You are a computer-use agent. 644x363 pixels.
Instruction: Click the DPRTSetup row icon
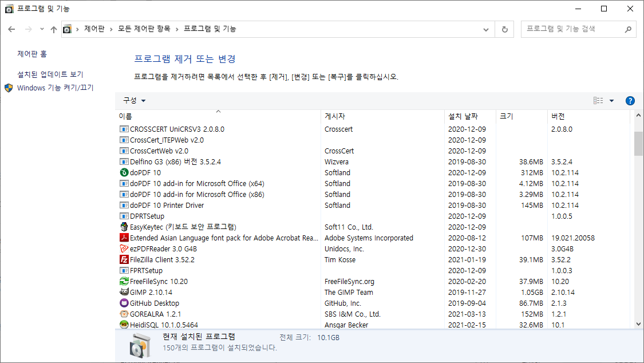pos(124,216)
